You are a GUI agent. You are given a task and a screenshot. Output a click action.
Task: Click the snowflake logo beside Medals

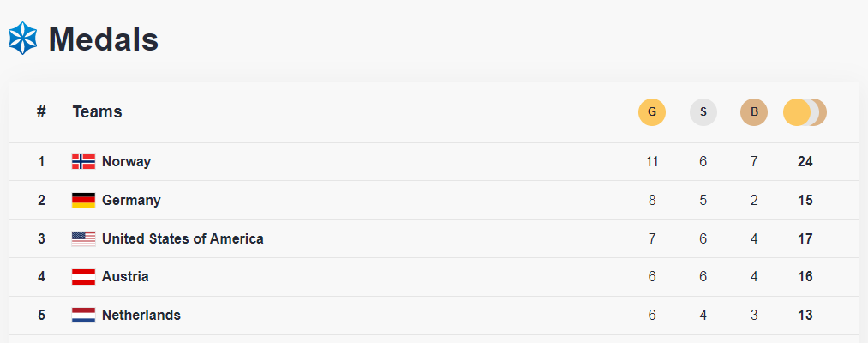(x=23, y=39)
